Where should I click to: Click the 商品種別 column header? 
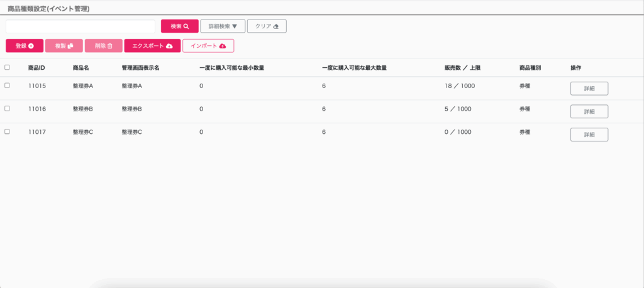[x=530, y=67]
